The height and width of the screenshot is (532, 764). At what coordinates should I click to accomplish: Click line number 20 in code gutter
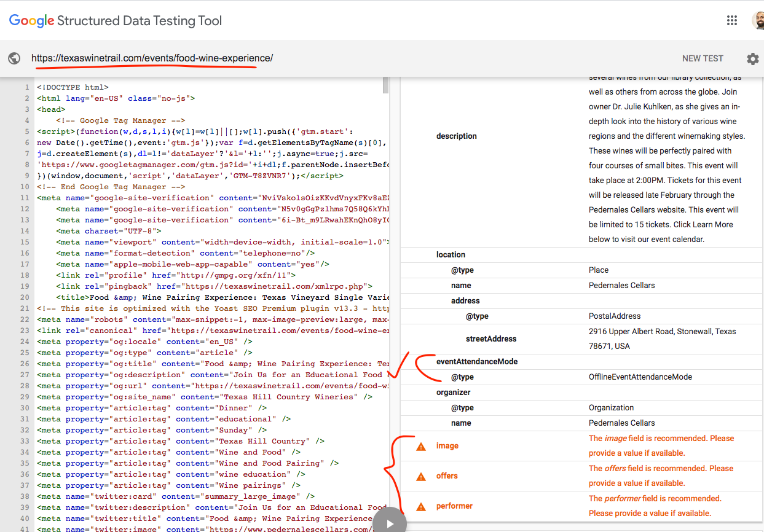pos(25,297)
